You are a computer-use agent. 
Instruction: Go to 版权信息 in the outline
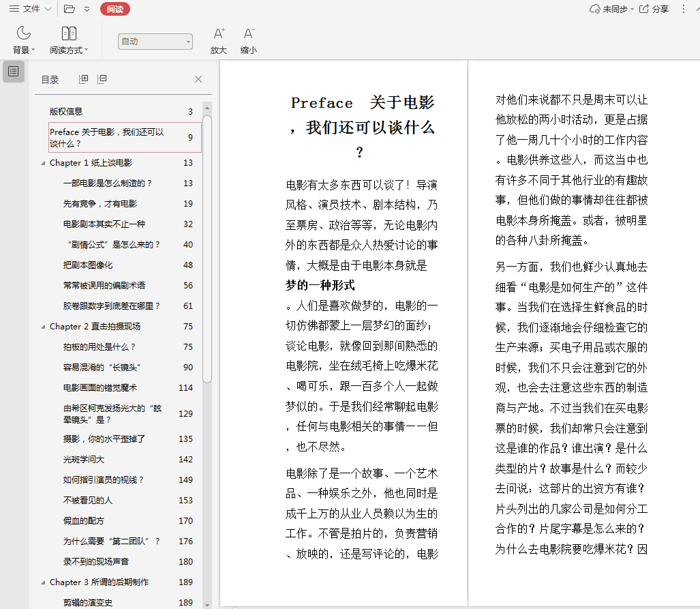66,112
